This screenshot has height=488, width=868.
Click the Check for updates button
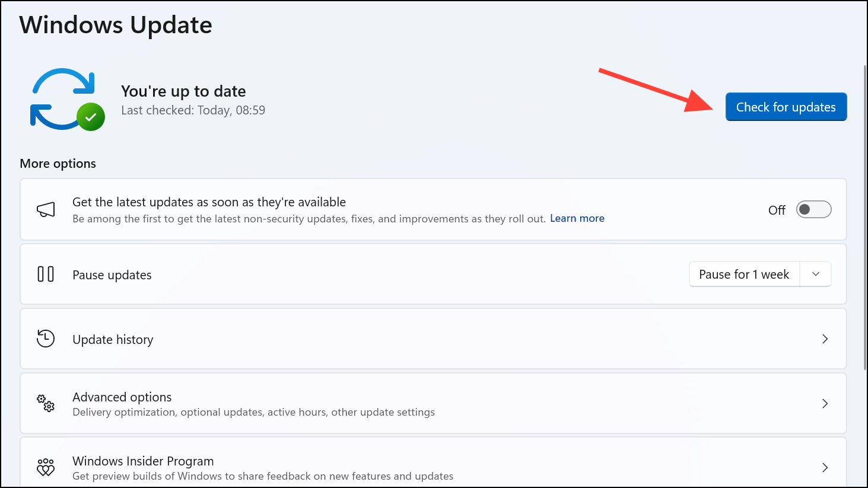click(786, 107)
